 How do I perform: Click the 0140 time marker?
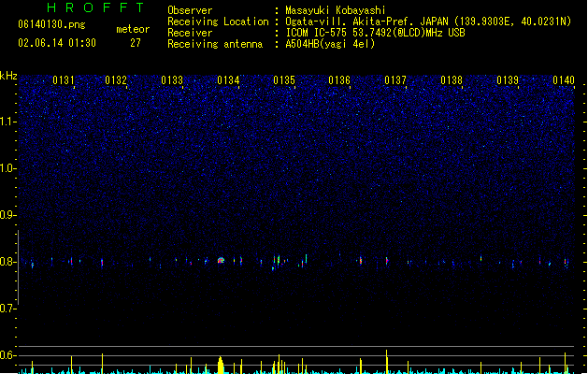[564, 80]
